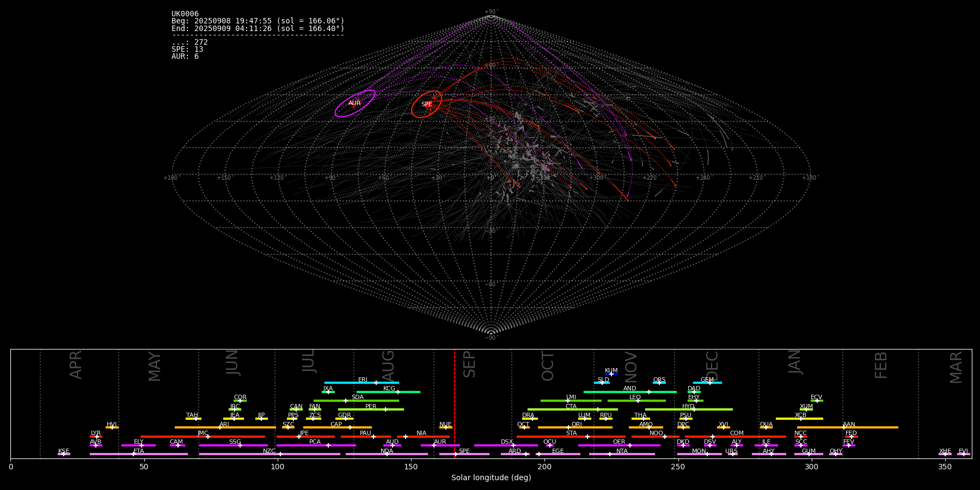Select the PER shower bar in timeline
Viewport: 980px width, 490px height.
coord(371,409)
